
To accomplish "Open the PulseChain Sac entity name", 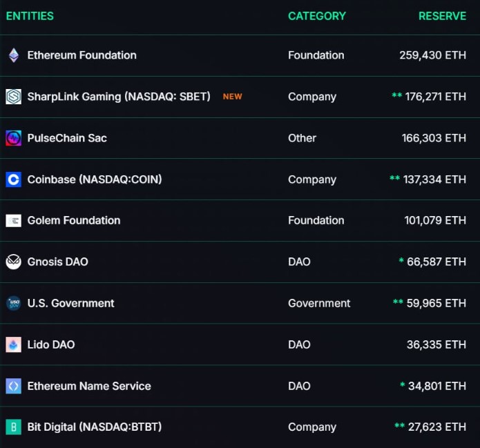I will click(x=67, y=138).
